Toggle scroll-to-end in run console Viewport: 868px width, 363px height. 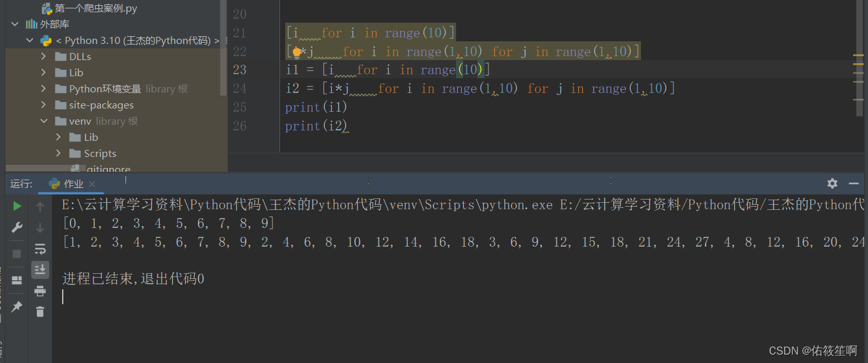coord(40,269)
